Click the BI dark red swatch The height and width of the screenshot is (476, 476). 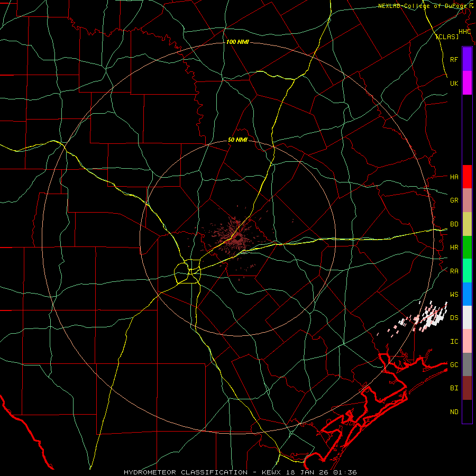tap(467, 388)
